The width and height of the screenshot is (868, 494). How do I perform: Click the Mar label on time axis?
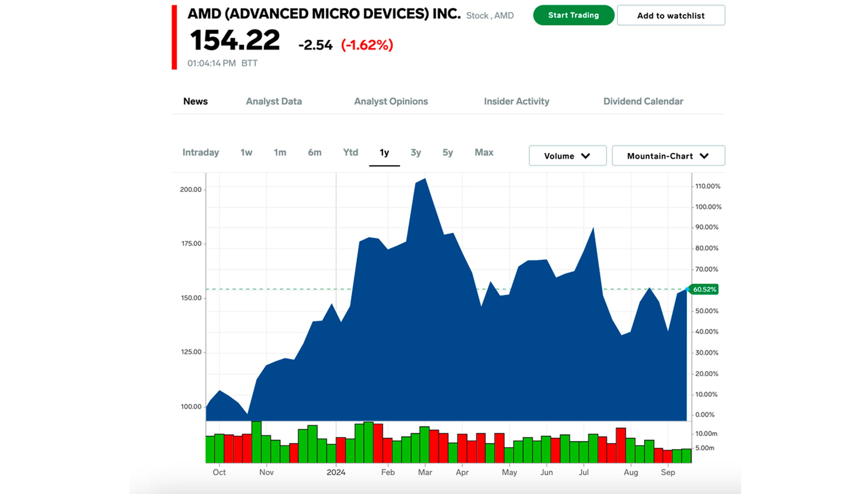click(425, 472)
